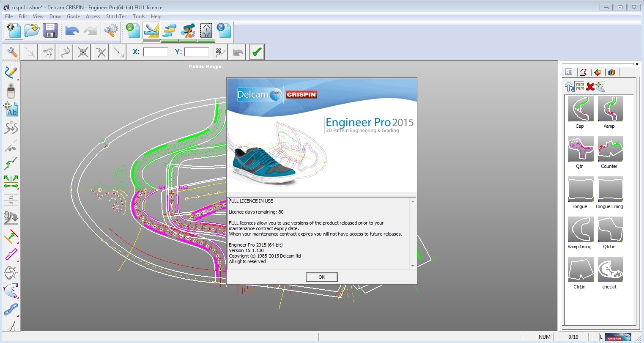Toggle the thumbnail grid view icon in parts panel
644x343 pixels.
point(580,87)
